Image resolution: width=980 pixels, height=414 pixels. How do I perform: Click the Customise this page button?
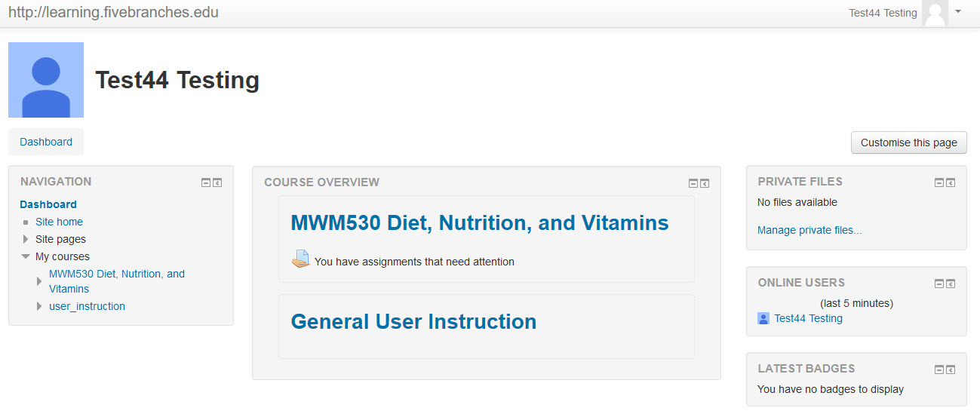[909, 143]
